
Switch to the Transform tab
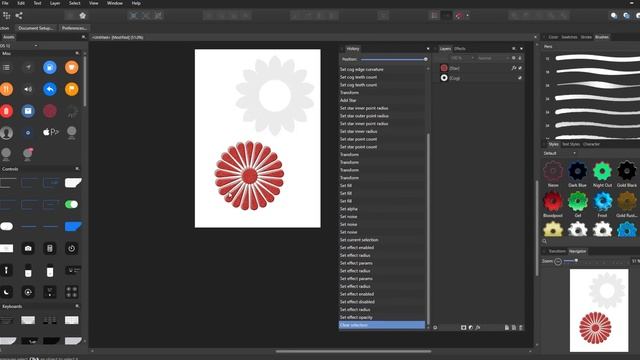557,251
